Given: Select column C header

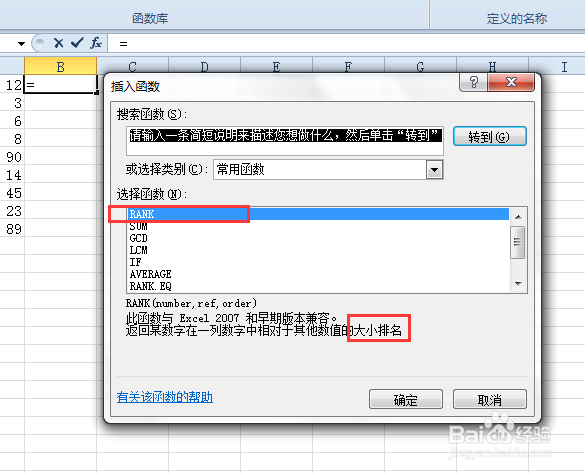Looking at the screenshot, I should (132, 66).
